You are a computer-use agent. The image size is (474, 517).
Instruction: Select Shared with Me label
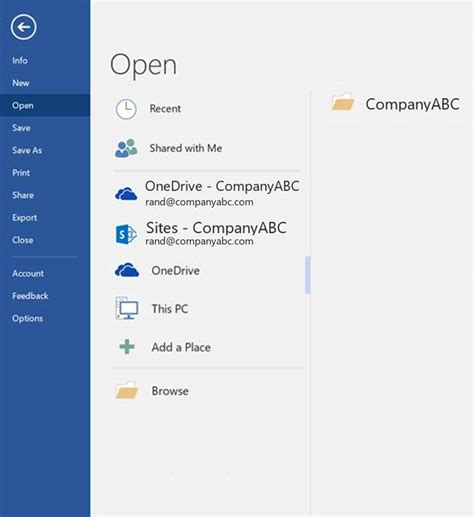[186, 148]
